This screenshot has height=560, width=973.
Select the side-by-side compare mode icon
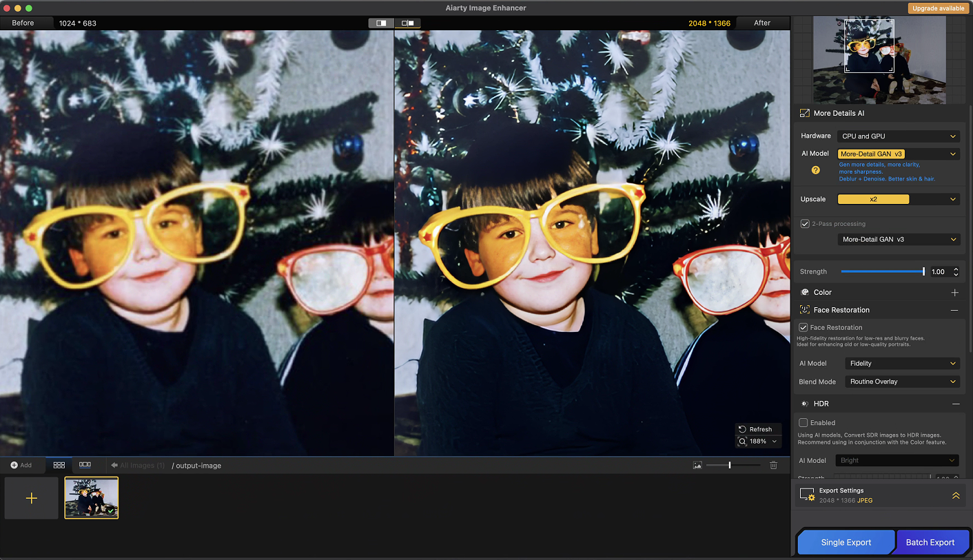point(407,23)
